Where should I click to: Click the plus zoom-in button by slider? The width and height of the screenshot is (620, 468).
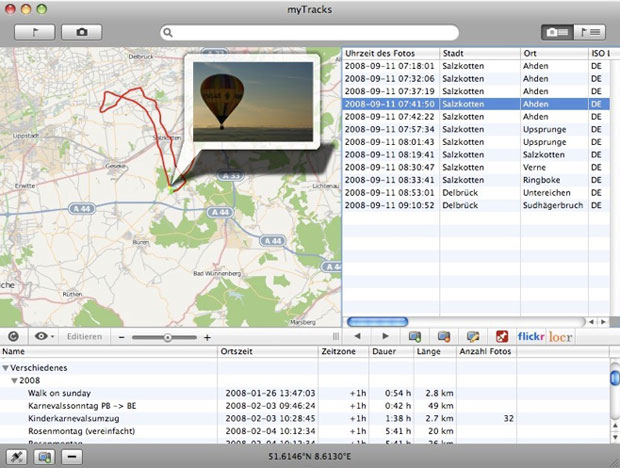click(207, 338)
